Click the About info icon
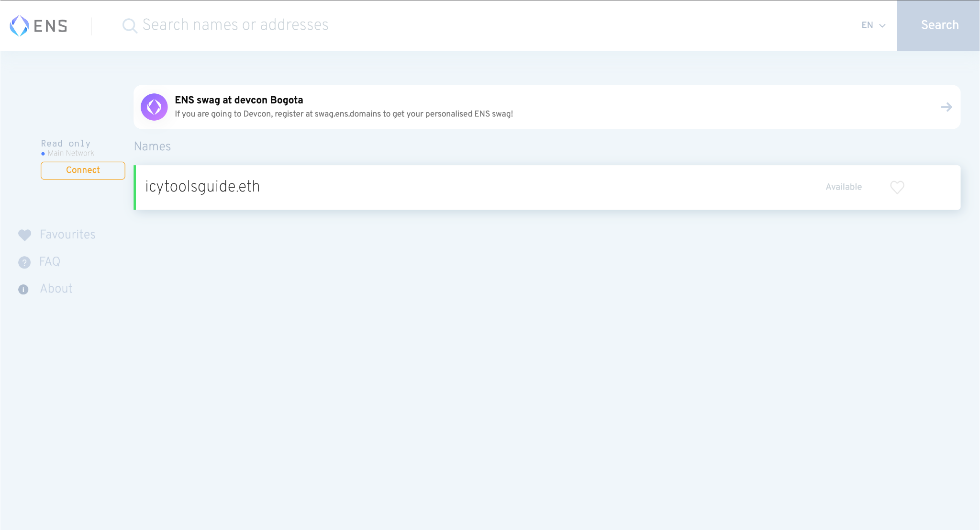Image resolution: width=980 pixels, height=530 pixels. 23,290
